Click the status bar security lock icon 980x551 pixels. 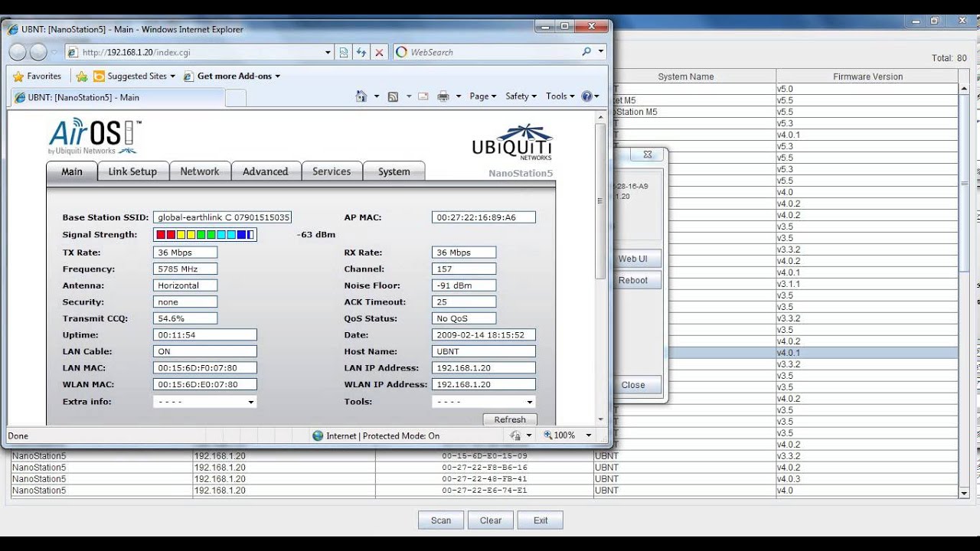515,435
